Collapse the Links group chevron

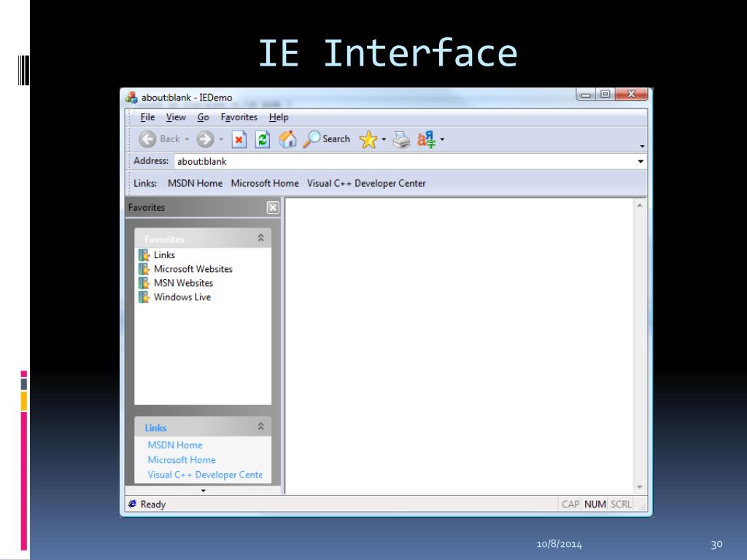[x=260, y=426]
